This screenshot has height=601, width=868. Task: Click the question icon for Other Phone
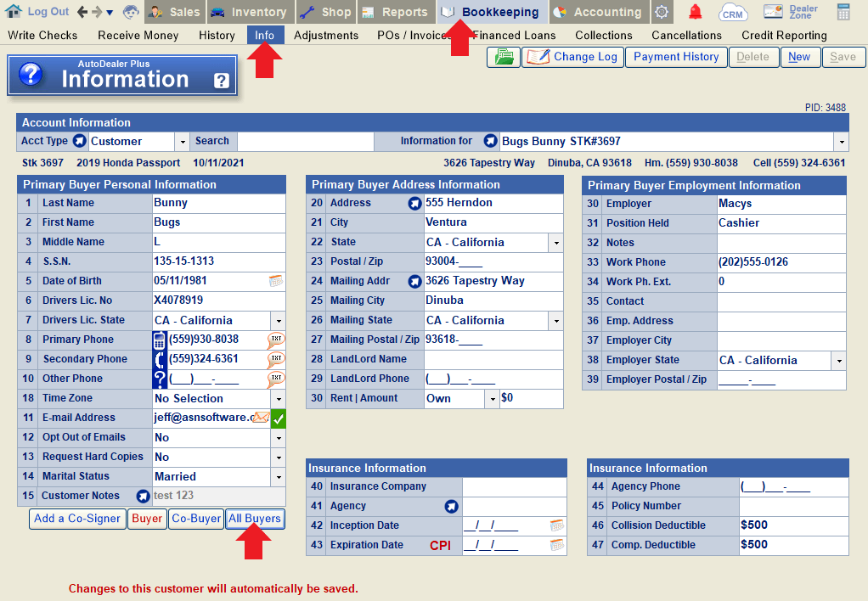pos(160,379)
